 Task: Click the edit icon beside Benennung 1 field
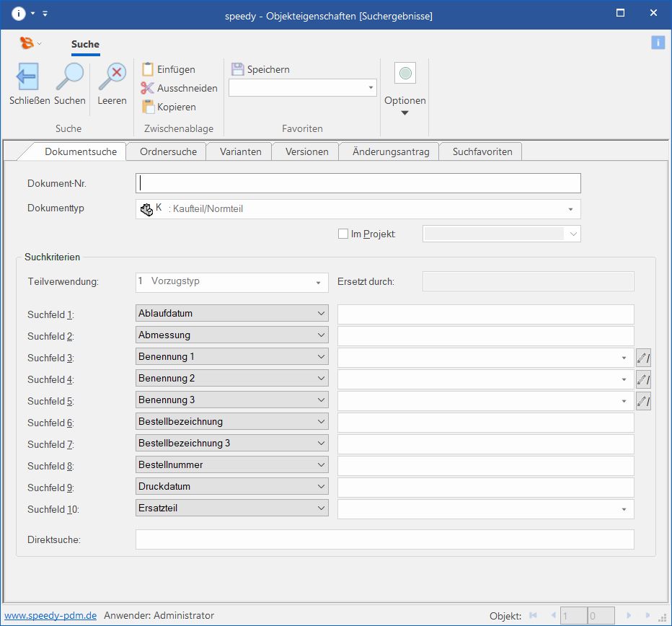tap(642, 358)
